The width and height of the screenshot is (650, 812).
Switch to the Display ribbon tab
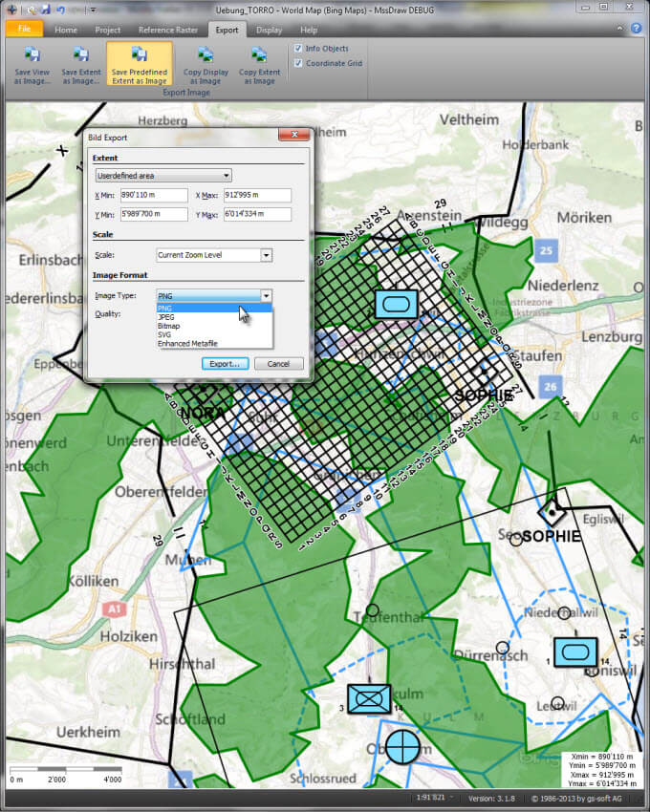(269, 30)
